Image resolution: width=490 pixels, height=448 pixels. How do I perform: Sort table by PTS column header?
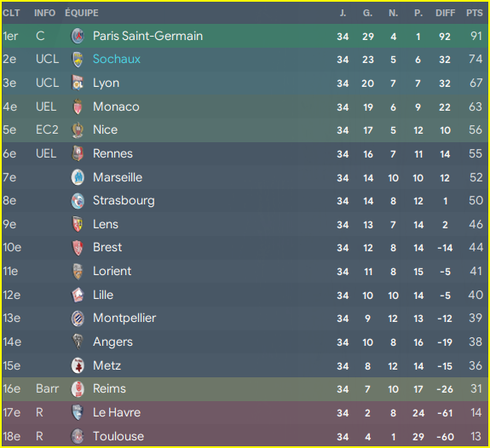475,13
